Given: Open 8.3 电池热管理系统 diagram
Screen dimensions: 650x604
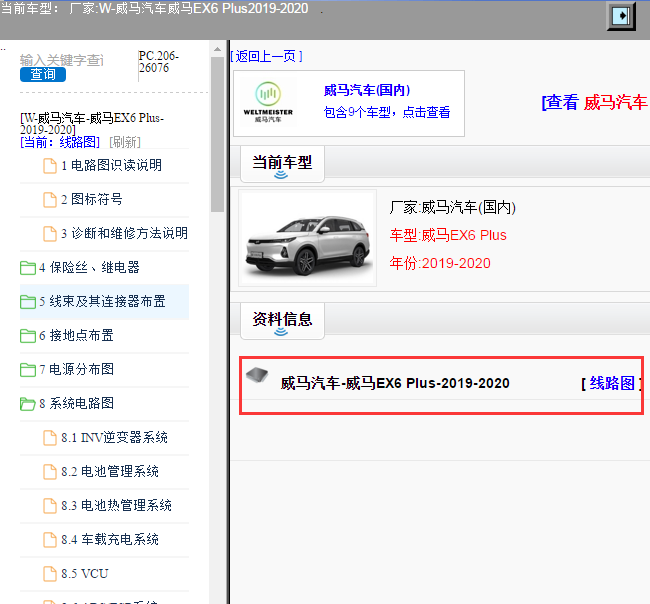Looking at the screenshot, I should tap(116, 506).
